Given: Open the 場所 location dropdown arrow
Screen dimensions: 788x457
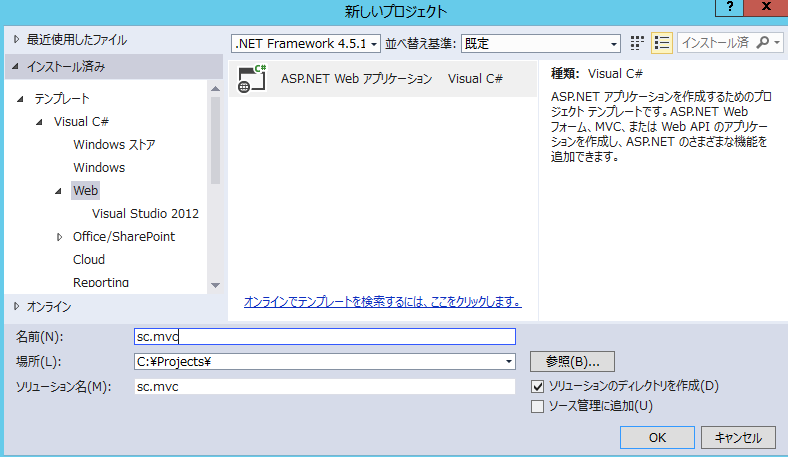Looking at the screenshot, I should [x=509, y=361].
